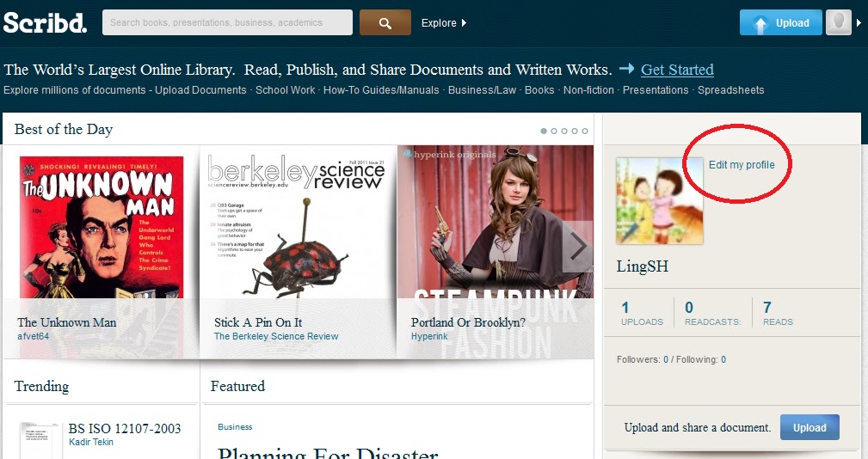Open Upload Documents category link
Viewport: 868px width, 459px height.
[200, 90]
